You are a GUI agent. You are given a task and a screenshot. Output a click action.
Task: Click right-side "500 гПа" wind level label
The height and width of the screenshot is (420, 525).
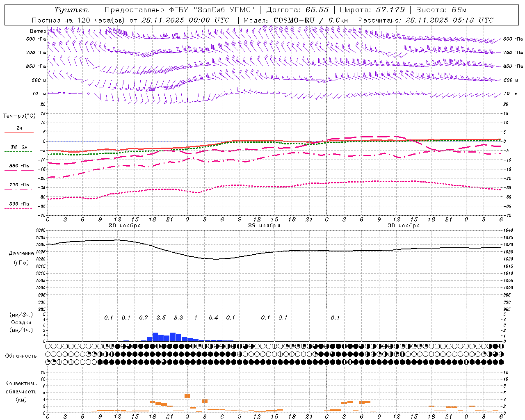513,39
